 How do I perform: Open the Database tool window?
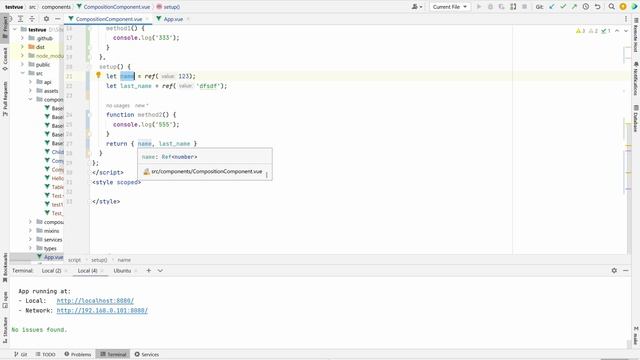pyautogui.click(x=636, y=118)
